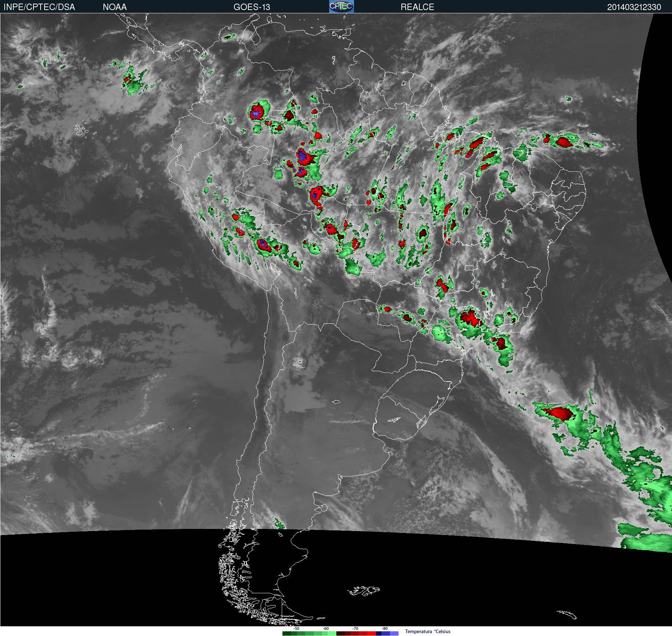Click the -80 label on the temperature scale

click(385, 628)
